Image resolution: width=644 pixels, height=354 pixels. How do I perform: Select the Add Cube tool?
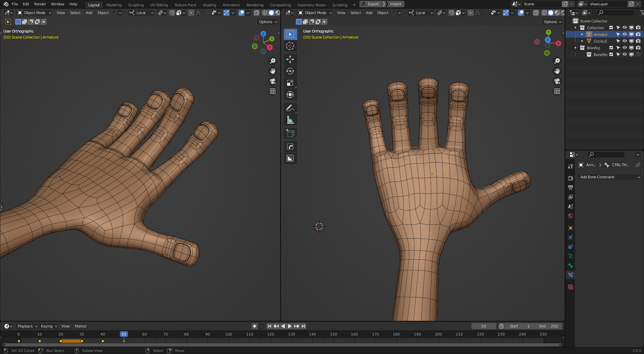click(290, 133)
